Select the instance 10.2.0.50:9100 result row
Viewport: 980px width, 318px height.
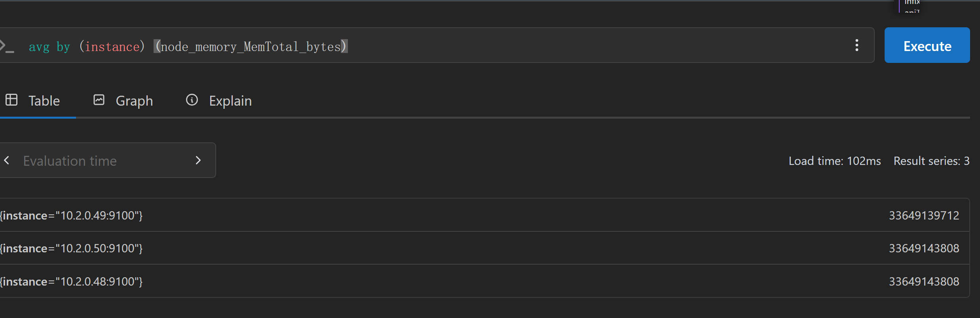(484, 248)
